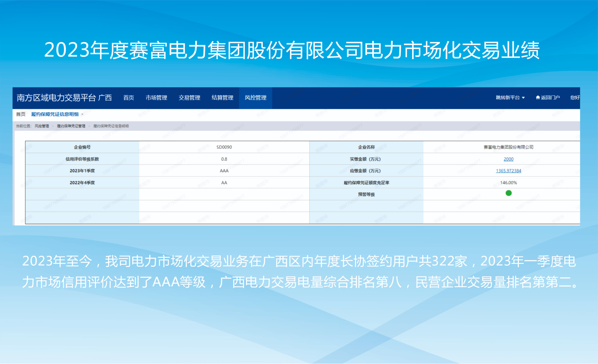Click the 企业名称 label cell

click(366, 147)
